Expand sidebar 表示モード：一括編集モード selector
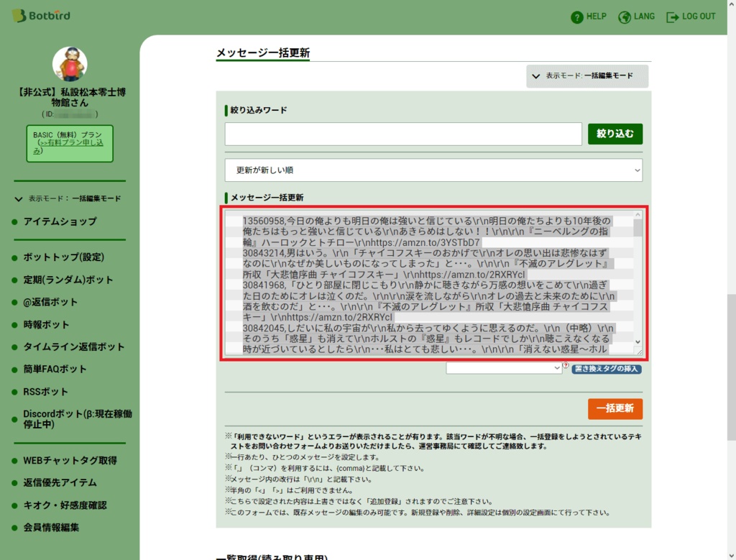The image size is (736, 560). pos(68,198)
